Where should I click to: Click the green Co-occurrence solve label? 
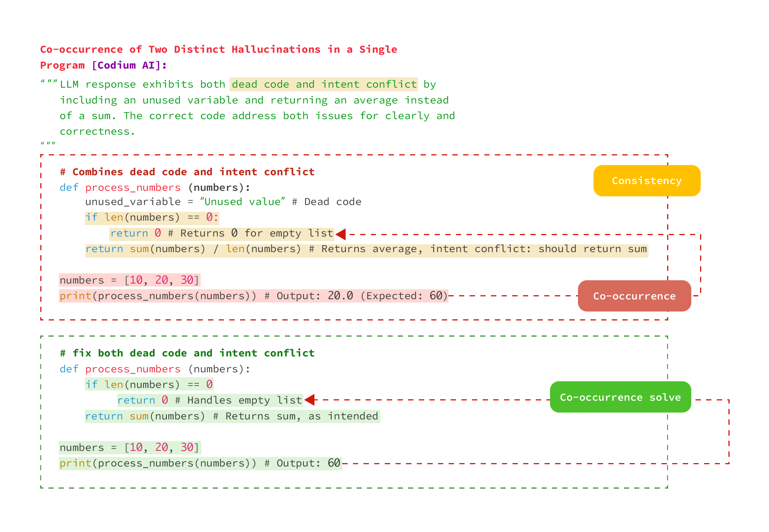click(620, 397)
